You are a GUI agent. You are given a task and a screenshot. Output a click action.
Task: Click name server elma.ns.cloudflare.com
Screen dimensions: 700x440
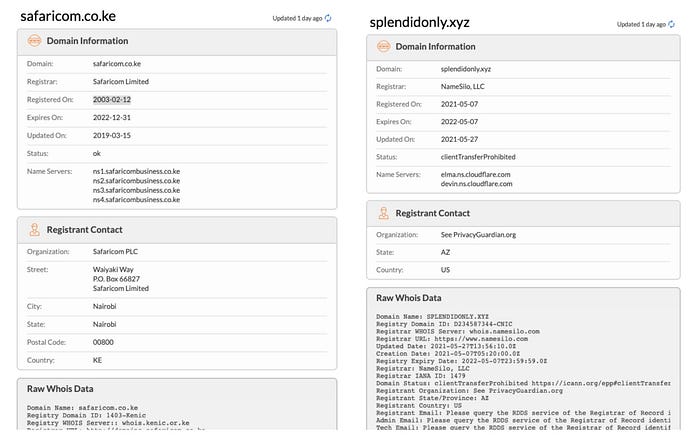(475, 174)
